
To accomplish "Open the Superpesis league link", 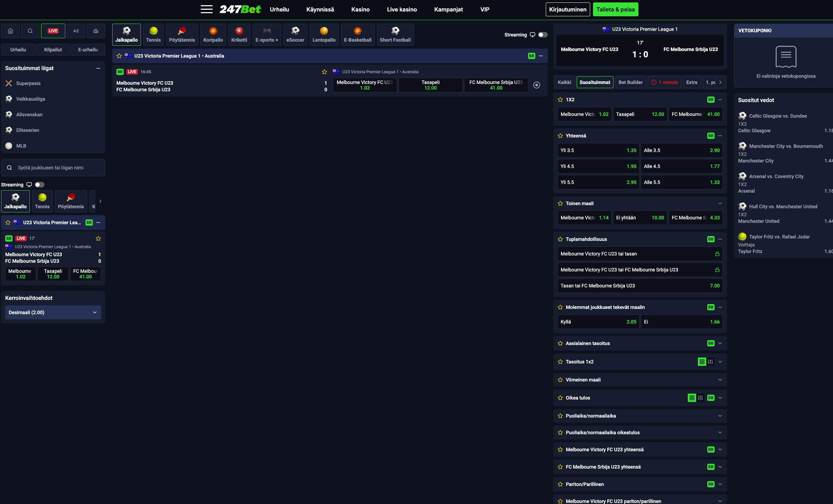I will pyautogui.click(x=28, y=83).
